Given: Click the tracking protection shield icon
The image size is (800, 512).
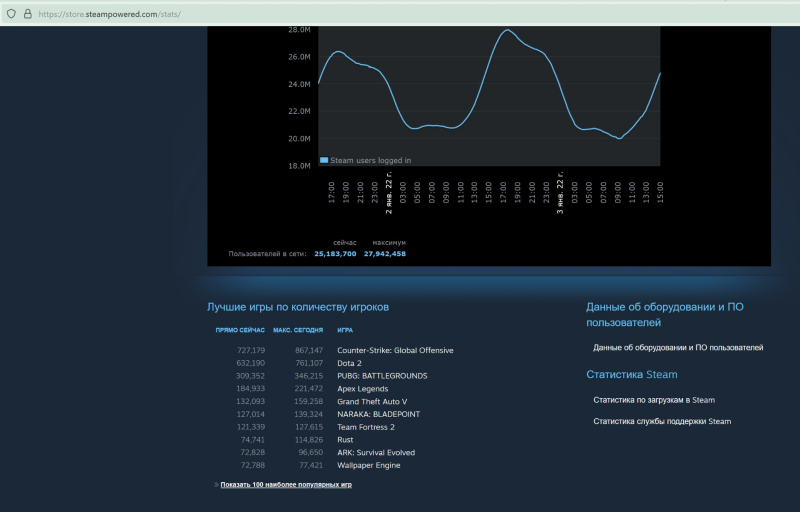Looking at the screenshot, I should [11, 14].
